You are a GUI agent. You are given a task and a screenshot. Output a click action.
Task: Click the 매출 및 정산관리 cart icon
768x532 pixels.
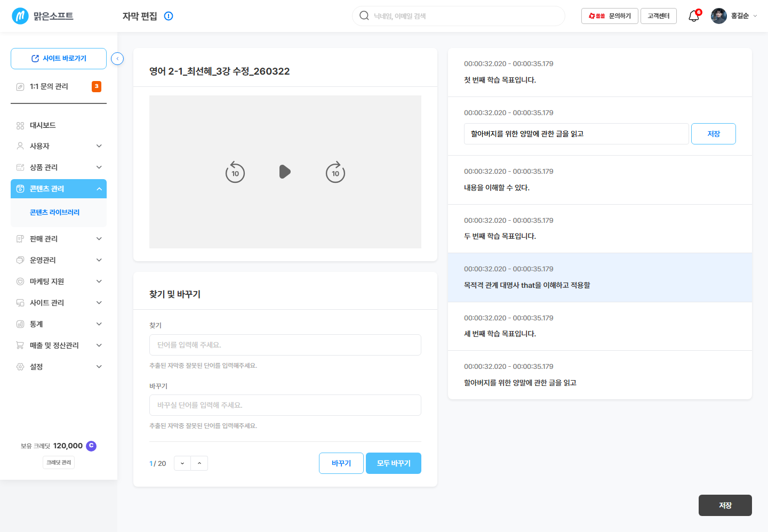coord(20,345)
